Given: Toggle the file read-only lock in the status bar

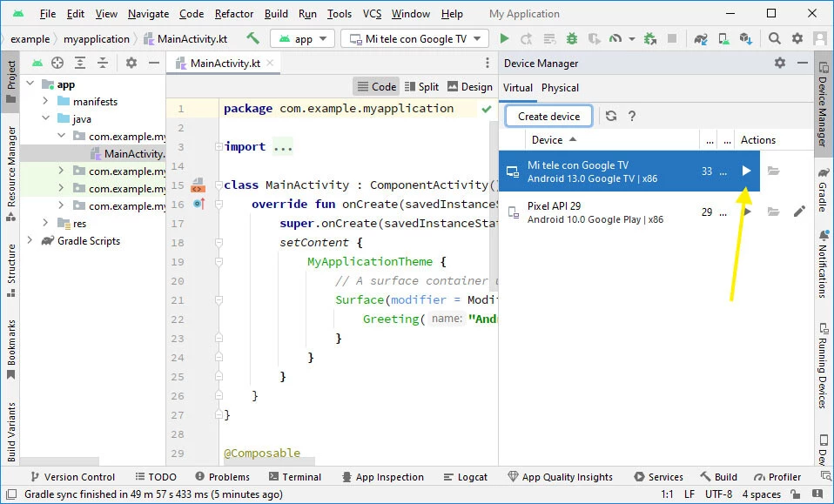Looking at the screenshot, I should (x=795, y=494).
